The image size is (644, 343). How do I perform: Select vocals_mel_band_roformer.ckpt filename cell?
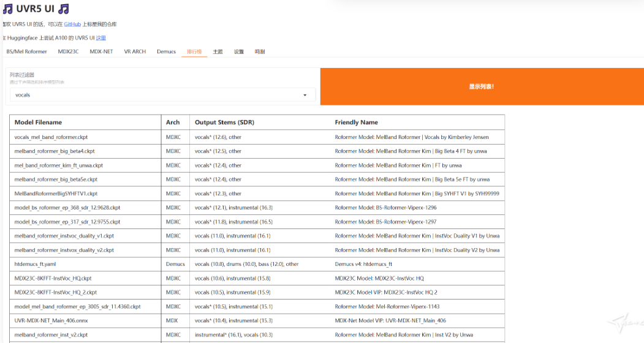pyautogui.click(x=85, y=137)
